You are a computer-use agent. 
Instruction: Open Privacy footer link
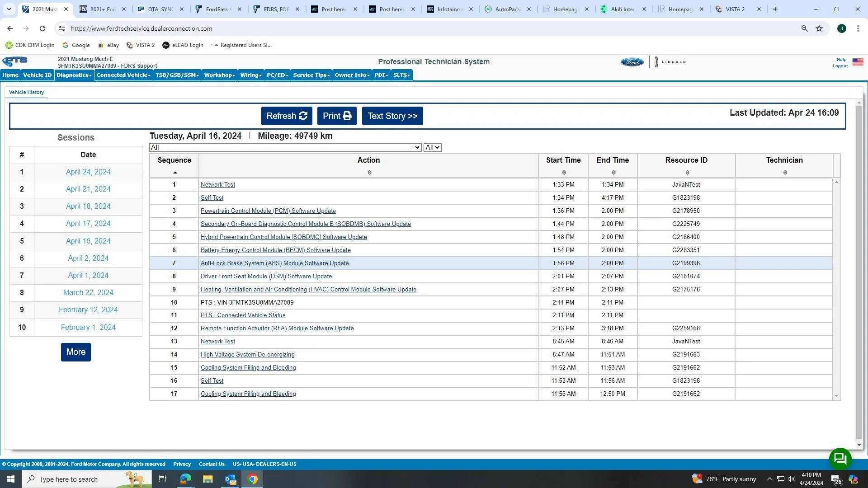[182, 464]
